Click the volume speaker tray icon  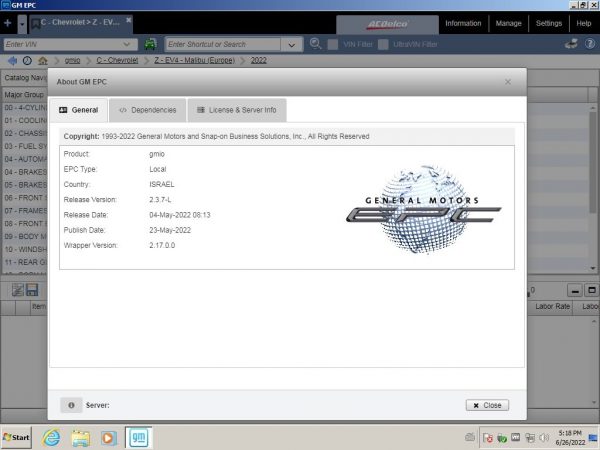pos(543,437)
